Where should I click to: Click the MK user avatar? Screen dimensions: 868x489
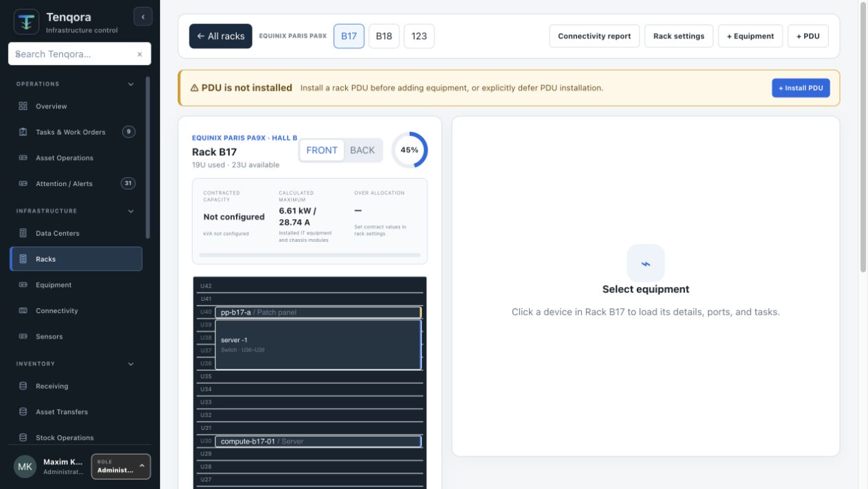tap(25, 466)
